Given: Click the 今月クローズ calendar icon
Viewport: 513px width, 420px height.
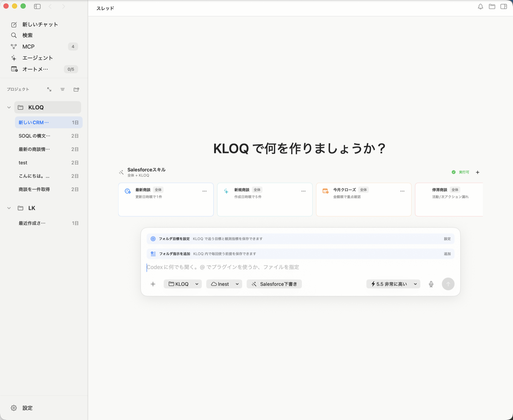Looking at the screenshot, I should [x=325, y=191].
